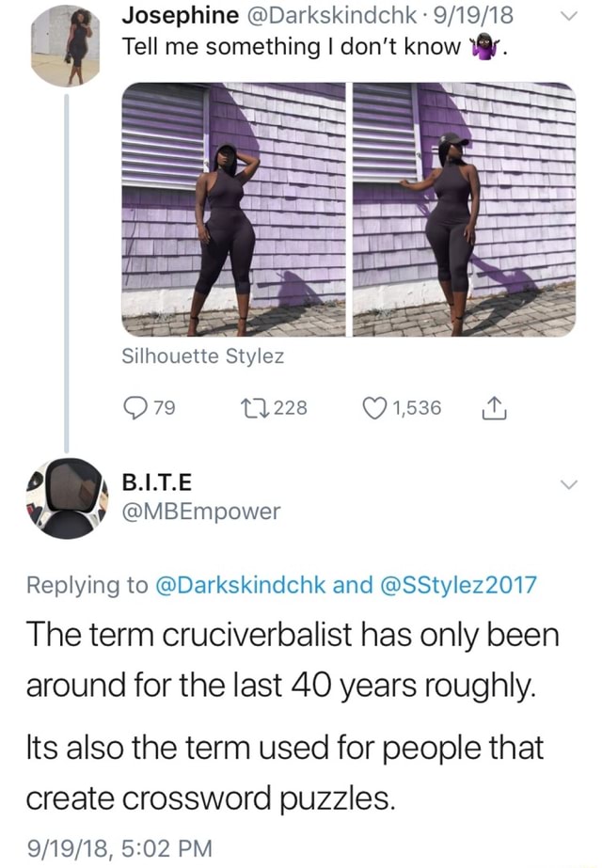This screenshot has height=868, width=602.
Task: Open the right photo of the tweet
Action: [x=464, y=209]
